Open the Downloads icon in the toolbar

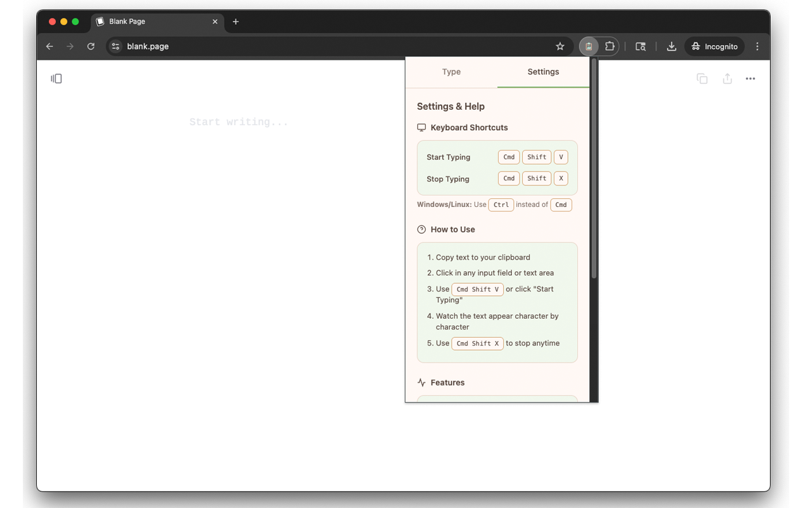[671, 46]
